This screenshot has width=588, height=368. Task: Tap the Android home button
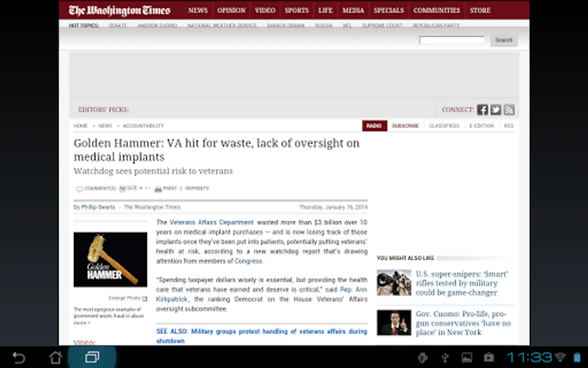(x=56, y=358)
